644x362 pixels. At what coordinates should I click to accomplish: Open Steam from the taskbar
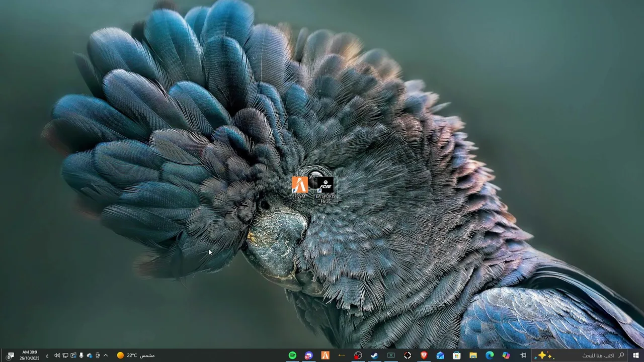[374, 355]
